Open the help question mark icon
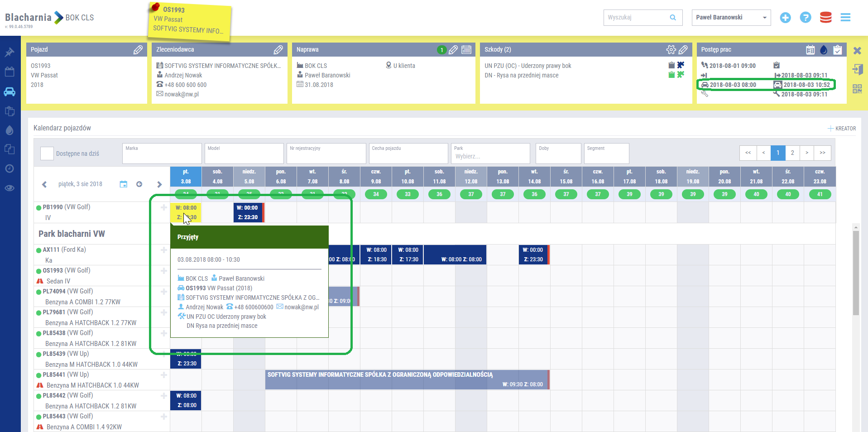 click(805, 18)
